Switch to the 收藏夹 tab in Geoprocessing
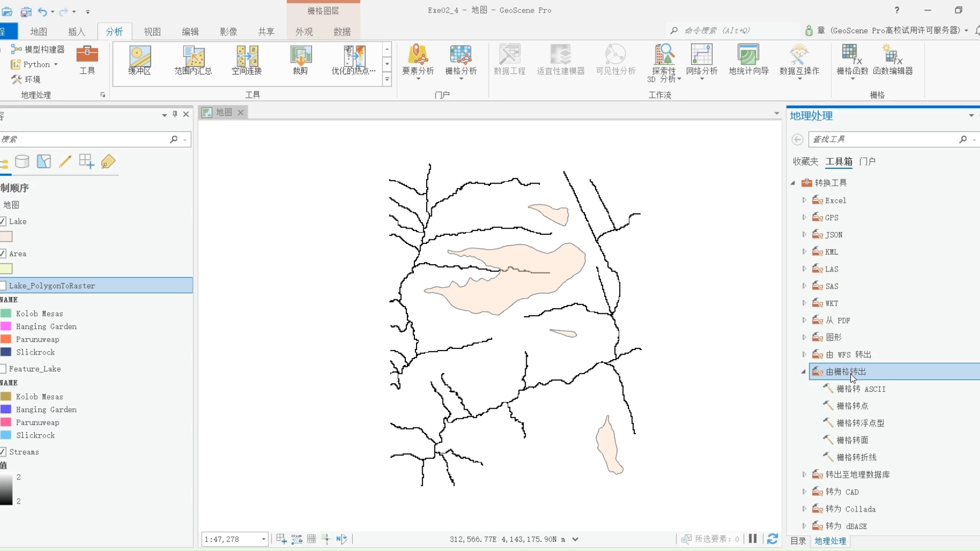This screenshot has width=980, height=551. [x=805, y=162]
